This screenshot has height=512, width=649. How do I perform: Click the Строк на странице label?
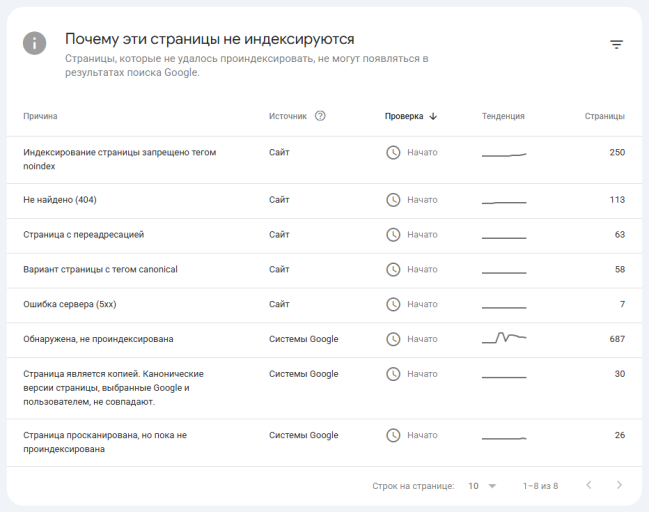(x=413, y=486)
